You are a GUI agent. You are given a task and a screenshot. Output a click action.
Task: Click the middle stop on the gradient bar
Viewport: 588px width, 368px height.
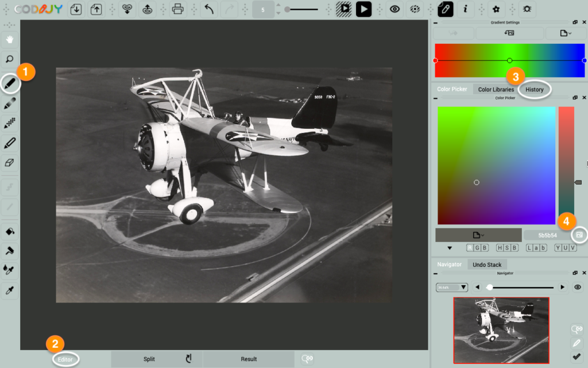[x=510, y=60]
